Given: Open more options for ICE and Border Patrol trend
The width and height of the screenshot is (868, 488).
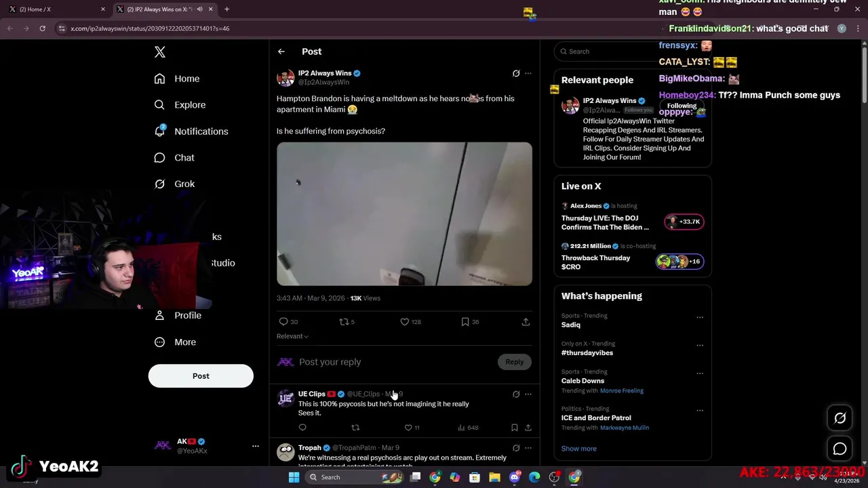Looking at the screenshot, I should pos(700,410).
